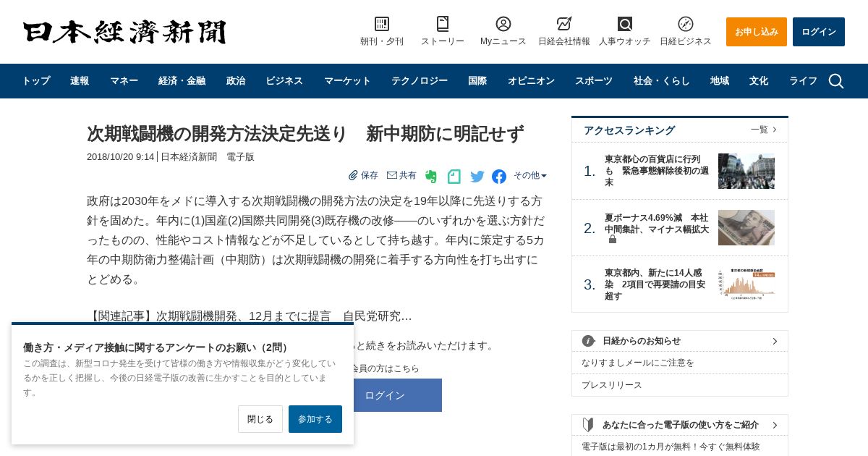
Task: Expand 日経からのお知らせ chevron arrow
Action: pos(775,341)
